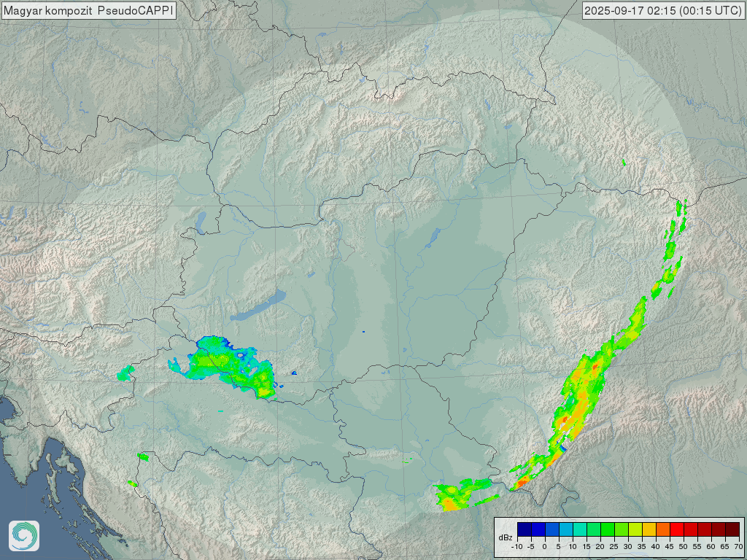Click the legend value 70
The image size is (747, 560).
(x=738, y=547)
